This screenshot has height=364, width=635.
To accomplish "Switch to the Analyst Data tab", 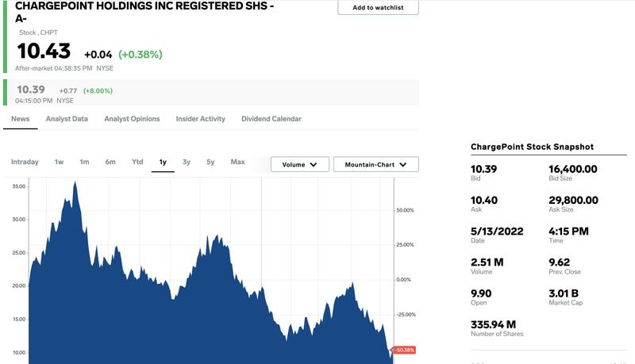I will click(x=67, y=119).
